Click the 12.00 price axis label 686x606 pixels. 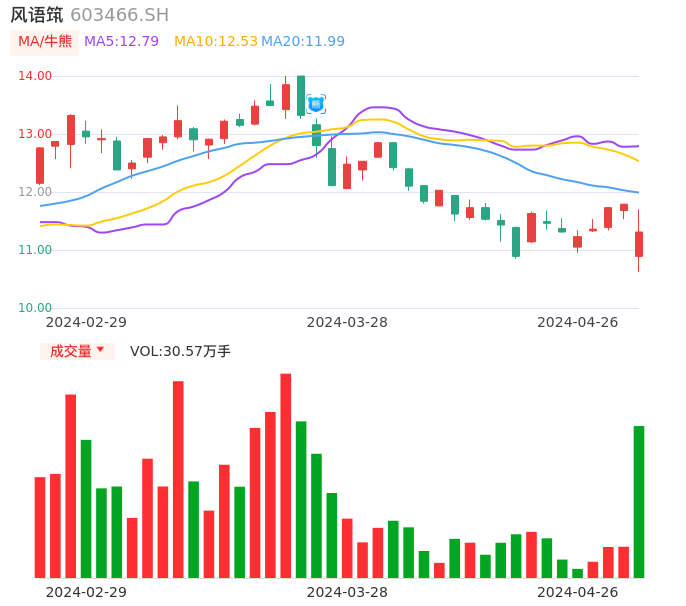pos(36,192)
